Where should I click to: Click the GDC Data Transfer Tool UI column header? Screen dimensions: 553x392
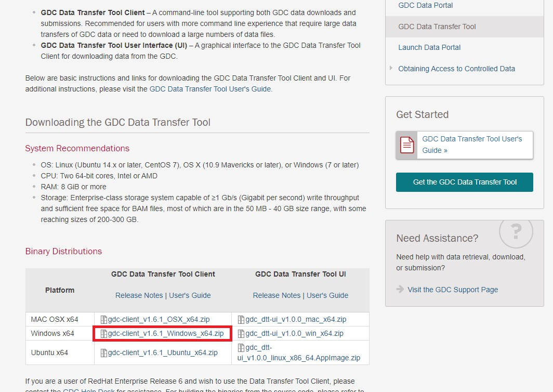[x=300, y=274]
